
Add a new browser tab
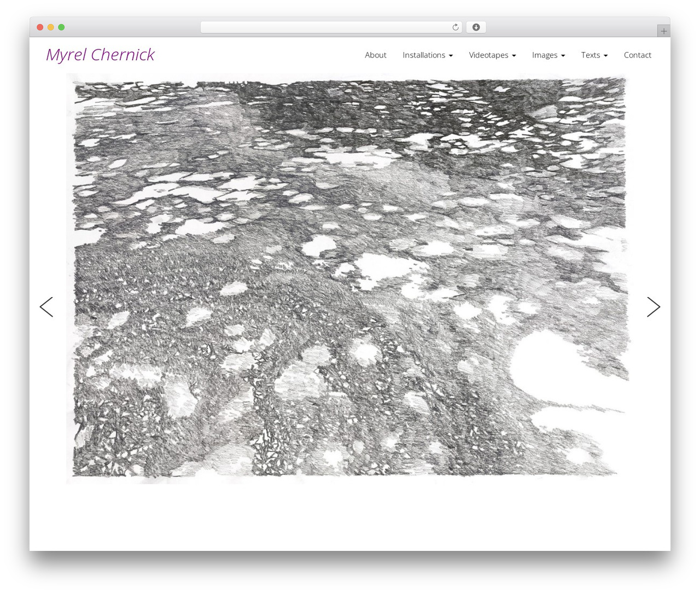tap(663, 31)
